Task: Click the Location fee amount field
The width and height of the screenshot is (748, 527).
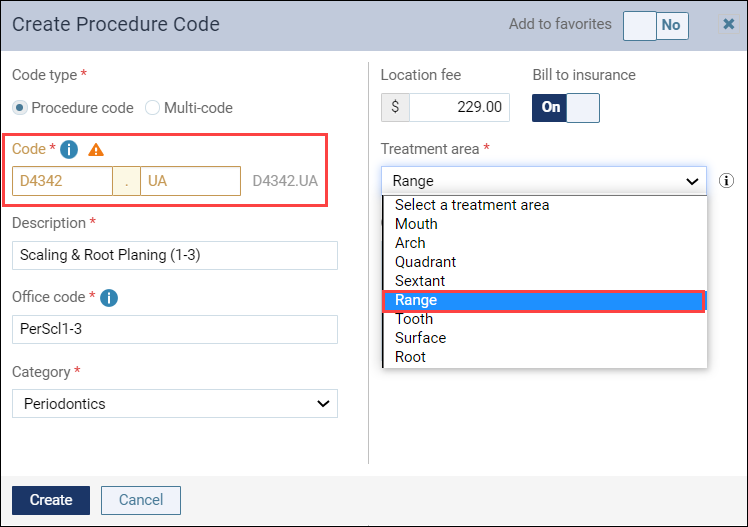Action: (459, 107)
